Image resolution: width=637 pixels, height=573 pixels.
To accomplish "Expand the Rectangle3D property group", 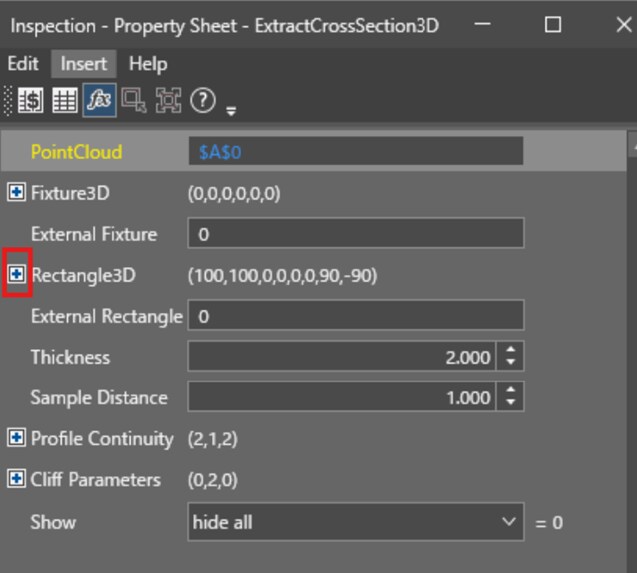I will coord(16,275).
